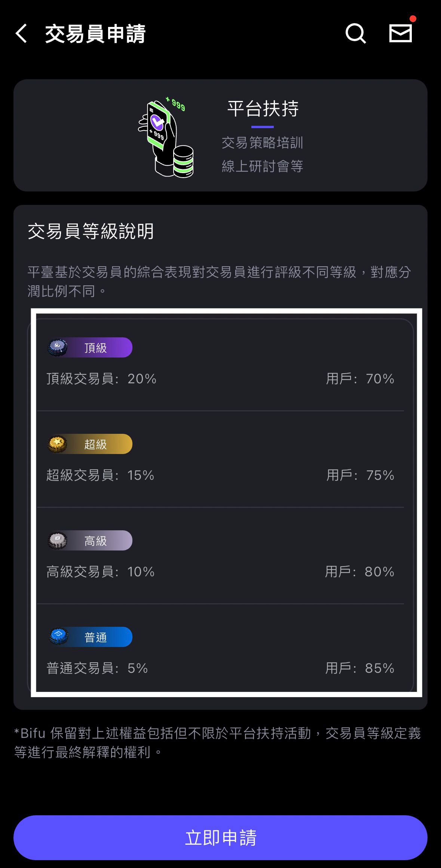Image resolution: width=441 pixels, height=868 pixels.
Task: Select the 高級 silver level badge
Action: [x=96, y=541]
